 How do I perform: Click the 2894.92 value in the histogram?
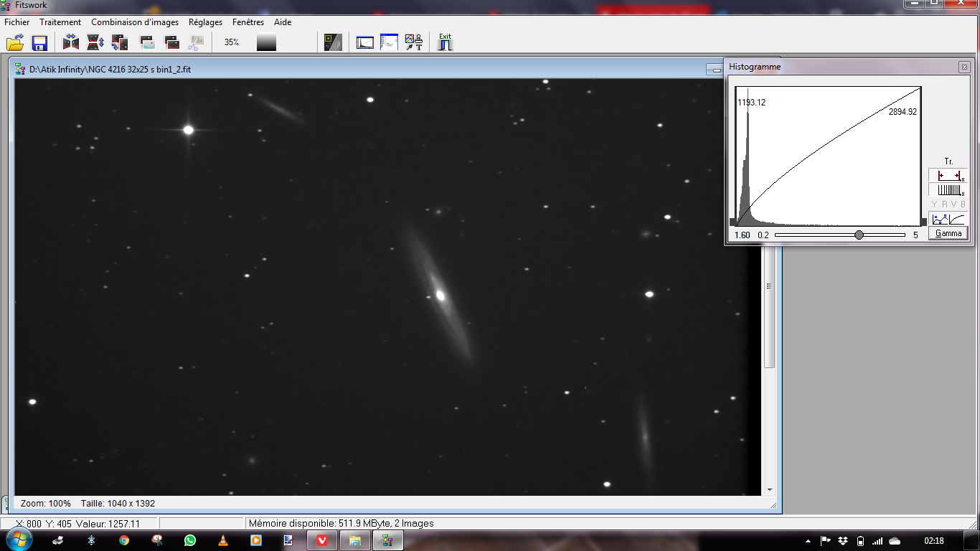[903, 112]
